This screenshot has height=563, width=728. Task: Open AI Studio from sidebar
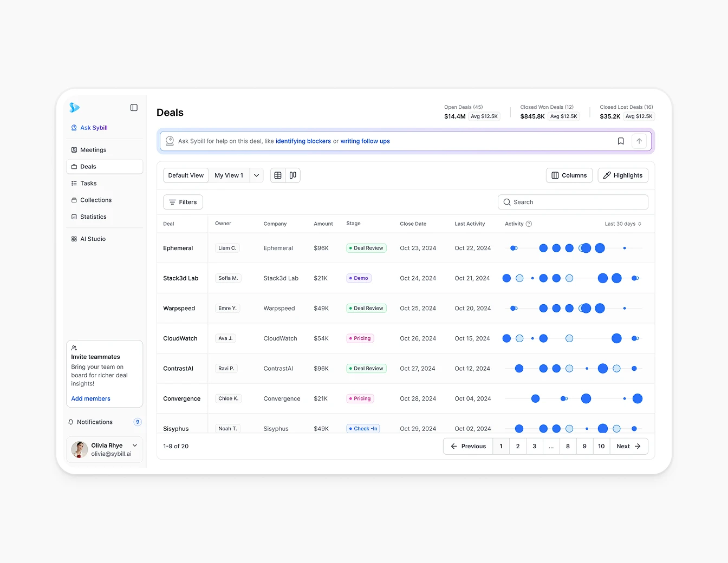pyautogui.click(x=93, y=239)
